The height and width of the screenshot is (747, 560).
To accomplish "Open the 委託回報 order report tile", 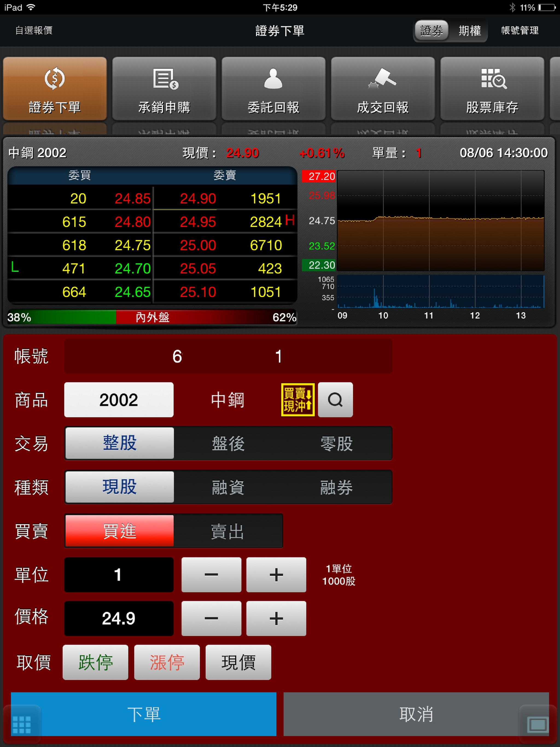I will (x=274, y=89).
